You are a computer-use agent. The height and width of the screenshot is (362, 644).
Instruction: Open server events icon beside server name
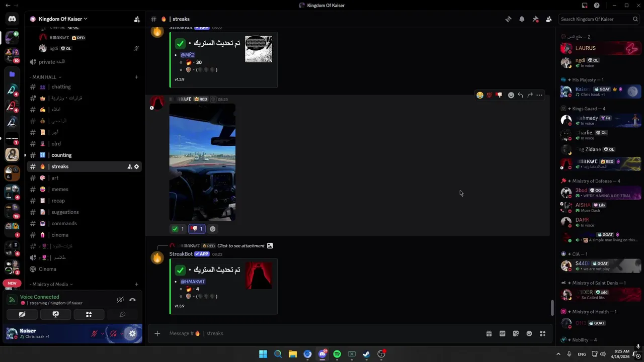coord(136,19)
